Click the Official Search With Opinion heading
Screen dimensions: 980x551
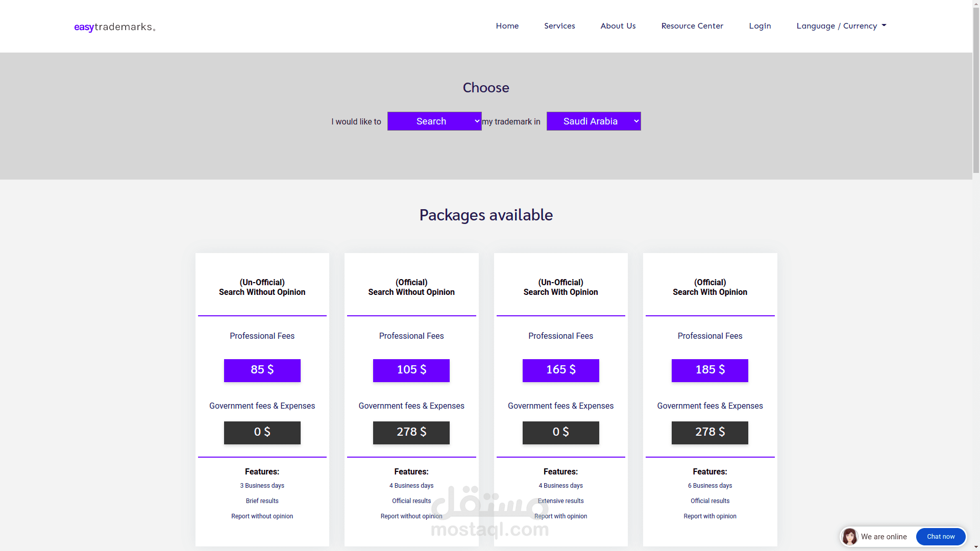coord(709,287)
